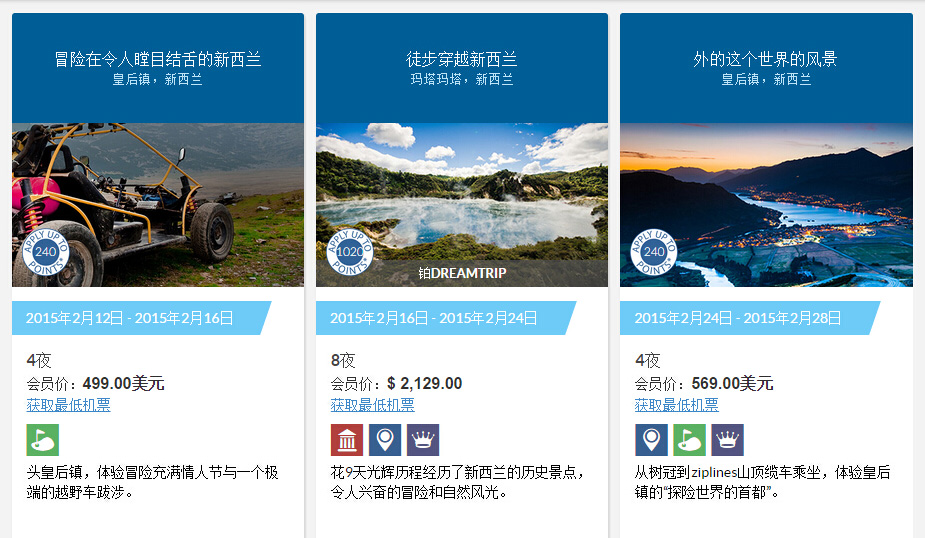Click the crown icon in the third card

click(727, 440)
